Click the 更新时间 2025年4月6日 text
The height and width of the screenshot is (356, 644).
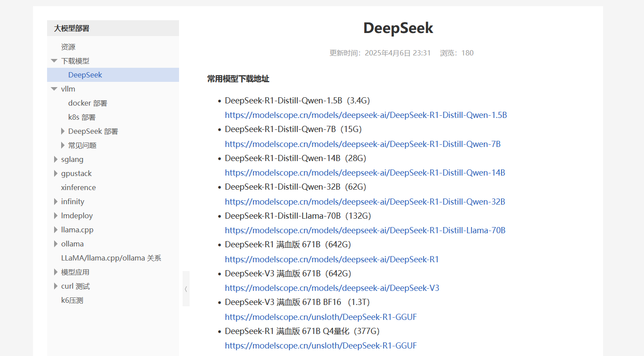[380, 53]
